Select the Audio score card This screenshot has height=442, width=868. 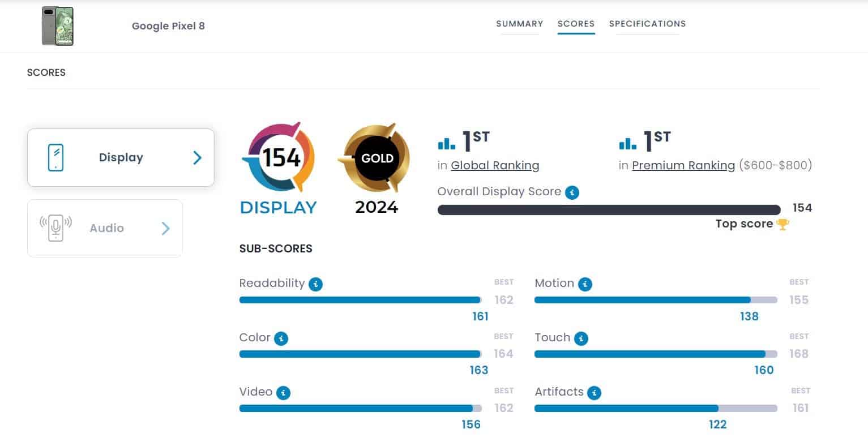point(105,228)
